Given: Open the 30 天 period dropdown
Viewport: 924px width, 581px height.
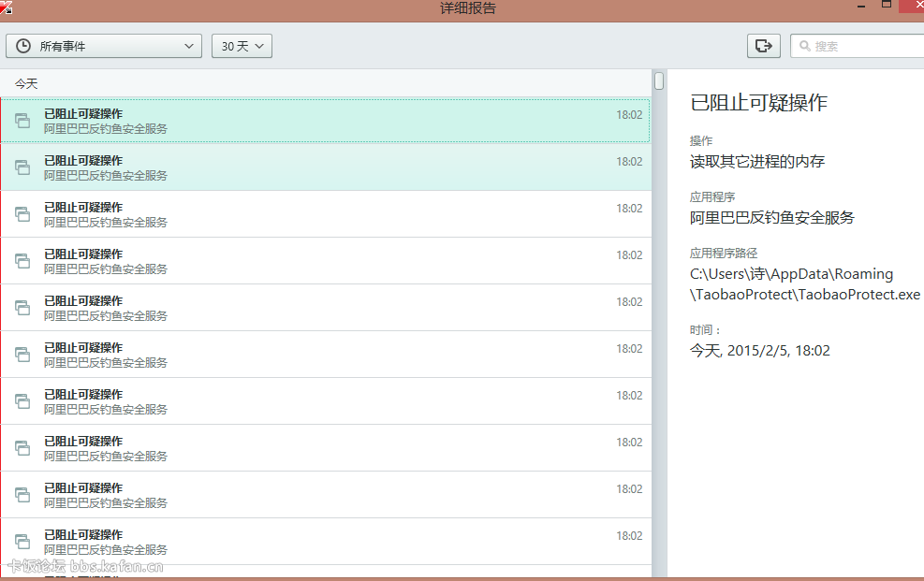Looking at the screenshot, I should pos(242,46).
